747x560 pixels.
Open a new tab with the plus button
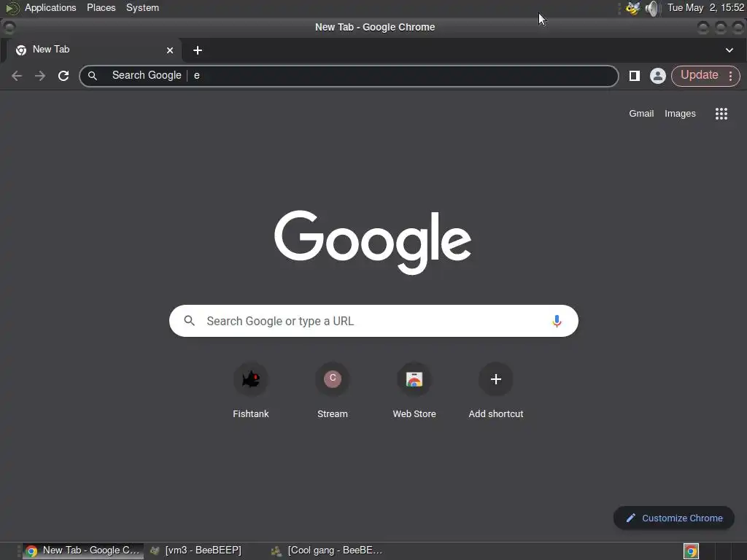point(198,50)
